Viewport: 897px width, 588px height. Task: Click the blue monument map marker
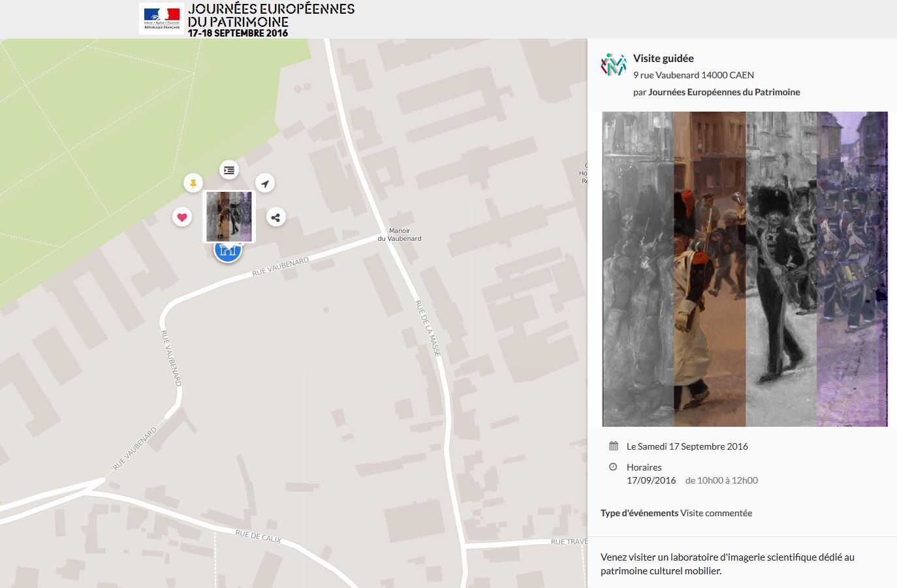(x=228, y=251)
